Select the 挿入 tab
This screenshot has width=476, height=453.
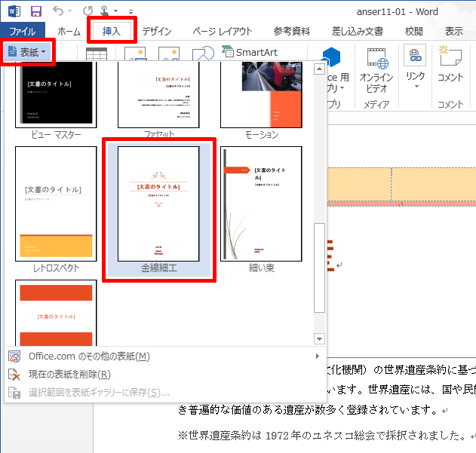click(112, 31)
